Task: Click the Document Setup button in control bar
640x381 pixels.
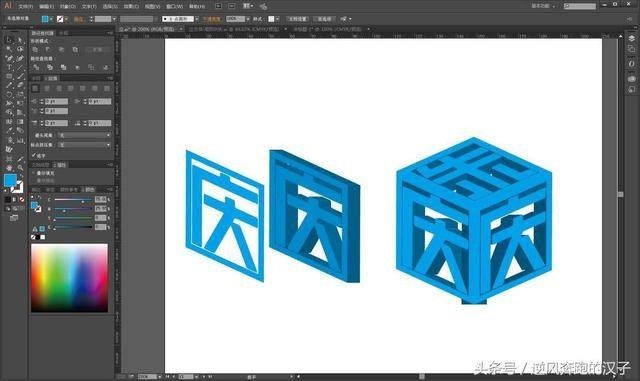Action: click(x=298, y=19)
